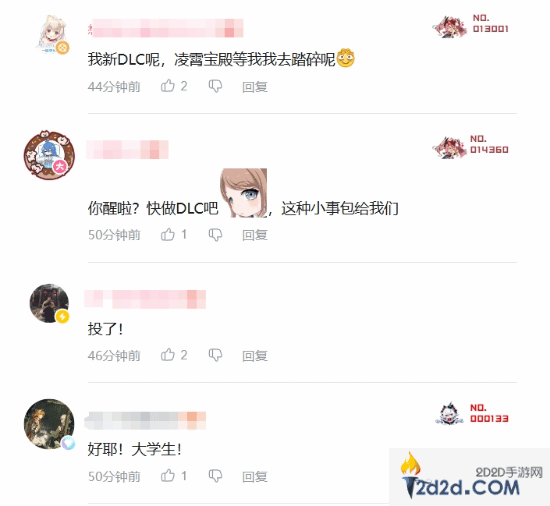The image size is (550, 506).
Task: Open the white-haired anime girl avatar profile
Action: click(x=51, y=34)
